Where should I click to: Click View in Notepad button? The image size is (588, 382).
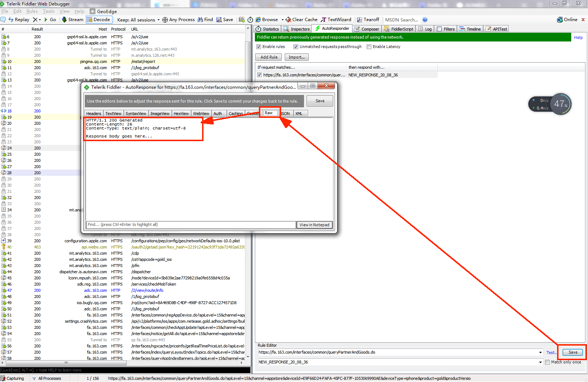[x=315, y=225]
